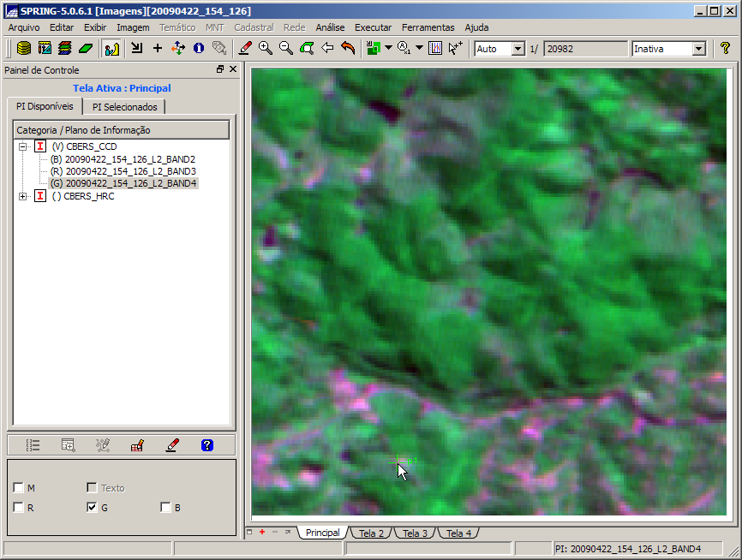The width and height of the screenshot is (742, 560).
Task: Enable the B channel checkbox
Action: 165,508
